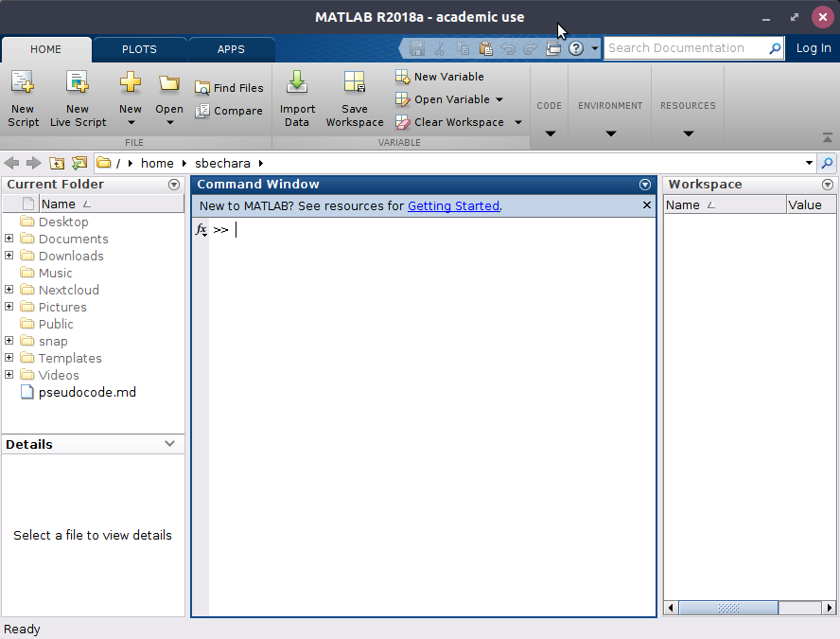
Task: Expand the Nextcloud folder
Action: click(x=9, y=290)
